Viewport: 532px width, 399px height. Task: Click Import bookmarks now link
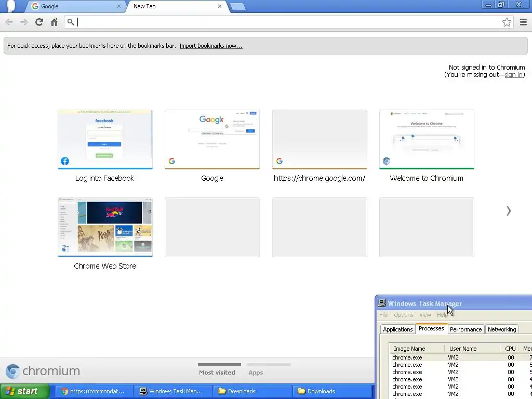pyautogui.click(x=211, y=46)
